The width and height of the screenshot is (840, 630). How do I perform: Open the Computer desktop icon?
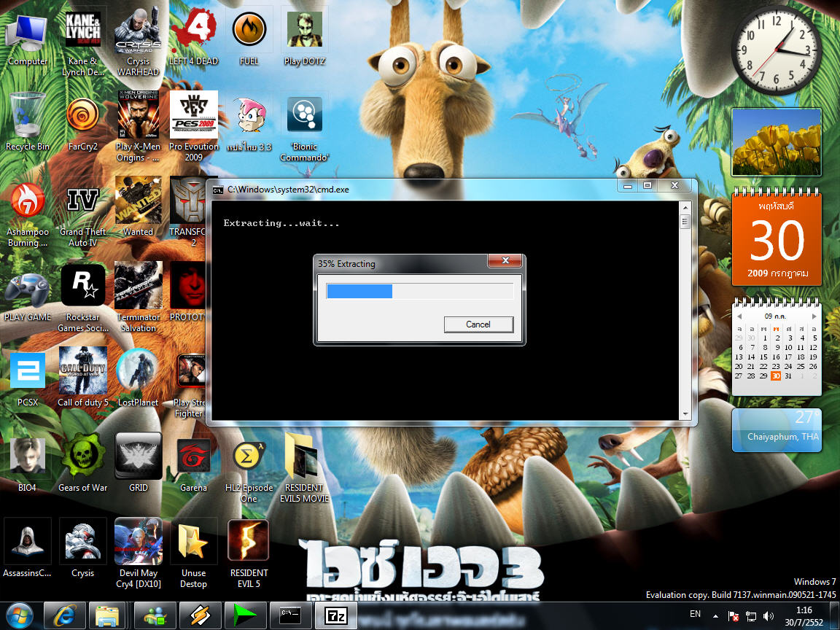(x=27, y=39)
